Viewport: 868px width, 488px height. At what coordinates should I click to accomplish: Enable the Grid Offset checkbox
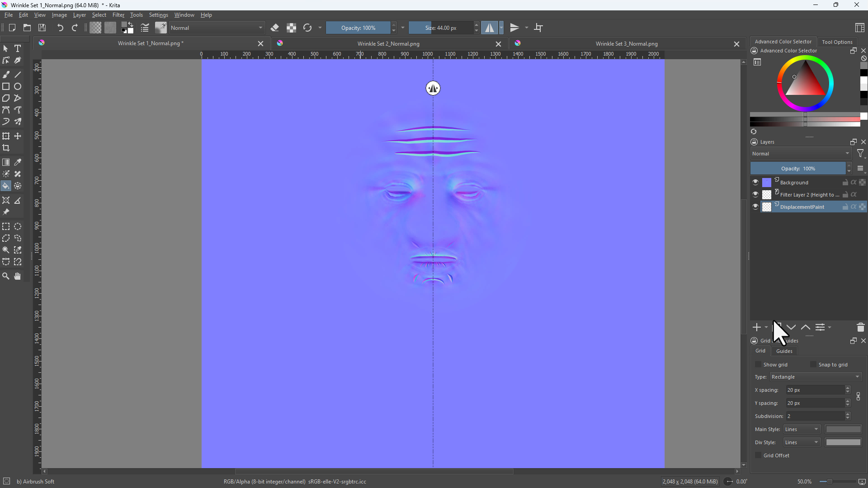(758, 455)
